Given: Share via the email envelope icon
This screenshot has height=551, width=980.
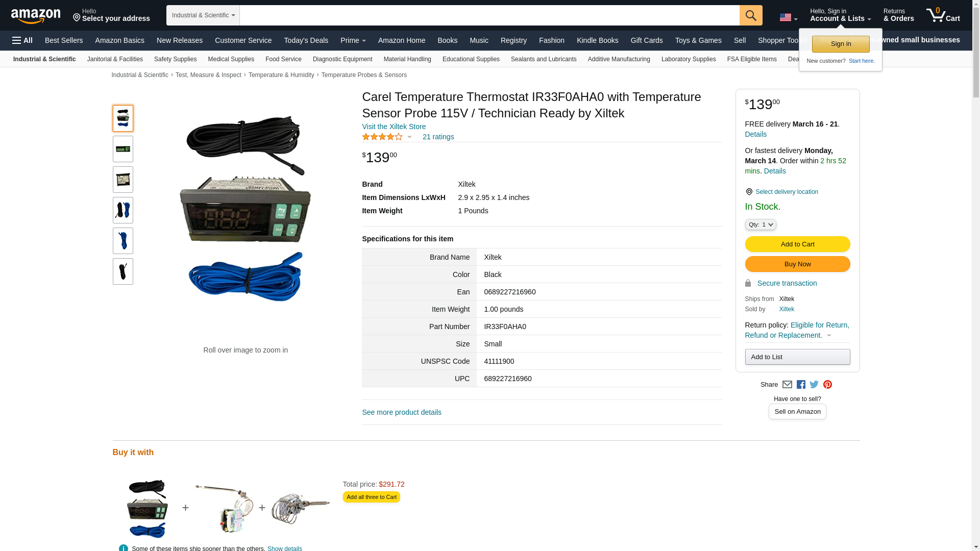Looking at the screenshot, I should point(787,385).
